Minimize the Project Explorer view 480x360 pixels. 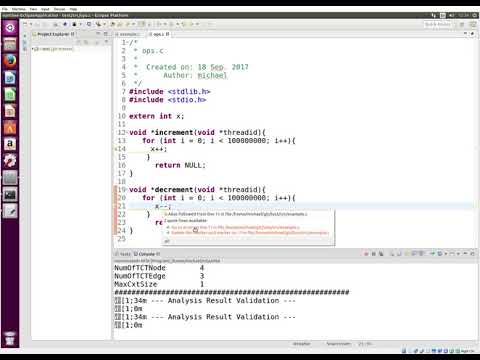(x=98, y=34)
